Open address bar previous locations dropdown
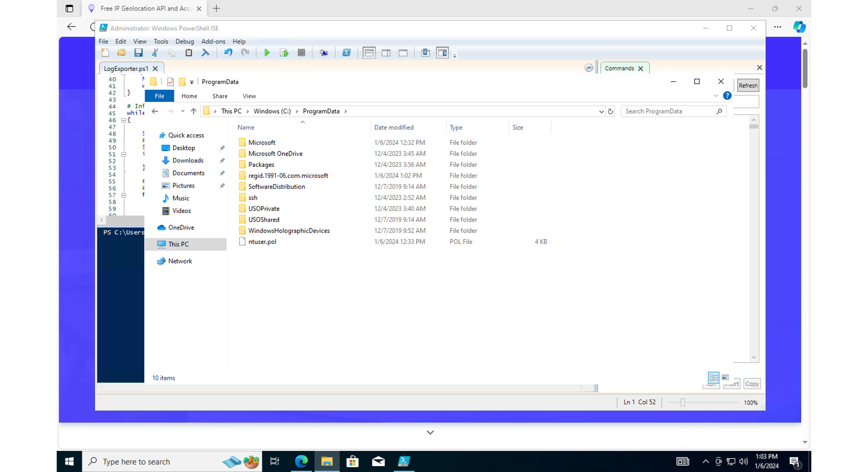Viewport: 868px width, 472px height. pyautogui.click(x=601, y=111)
